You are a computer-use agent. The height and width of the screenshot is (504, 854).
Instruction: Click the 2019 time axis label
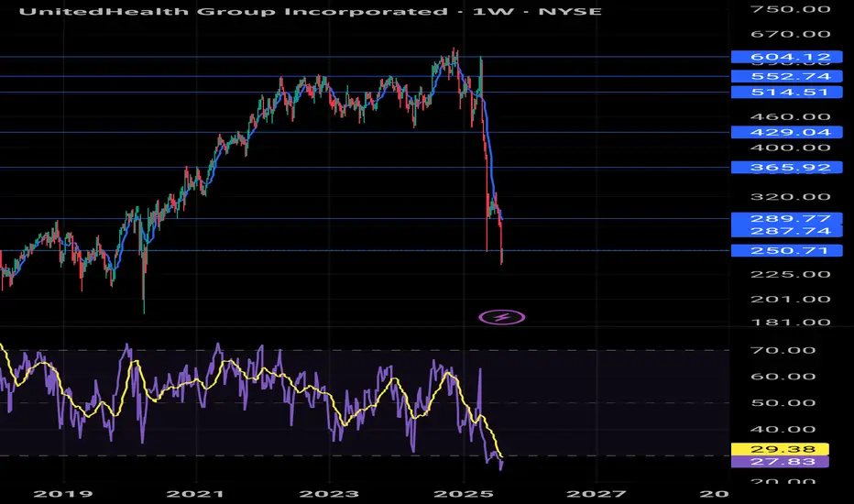click(63, 494)
